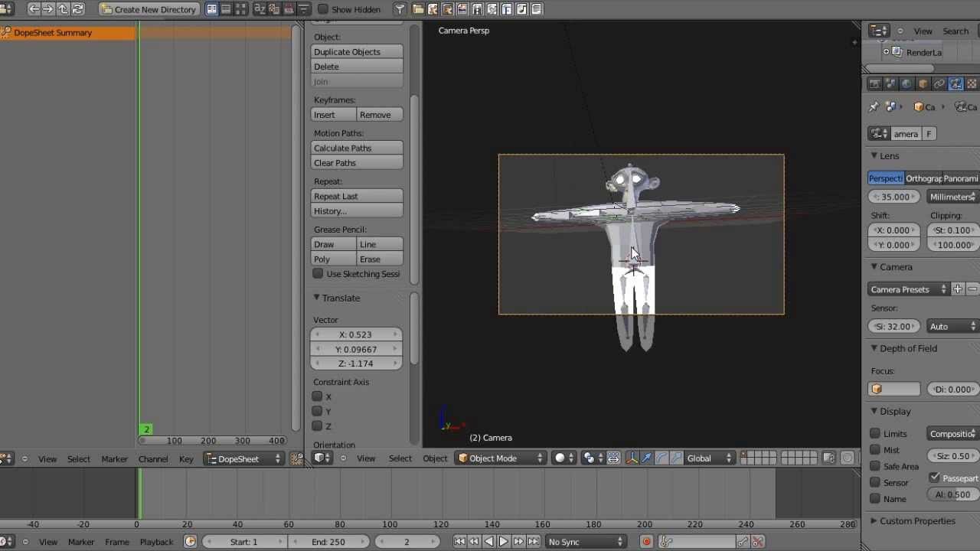980x551 pixels.
Task: Open the world properties tab icon
Action: pos(906,83)
